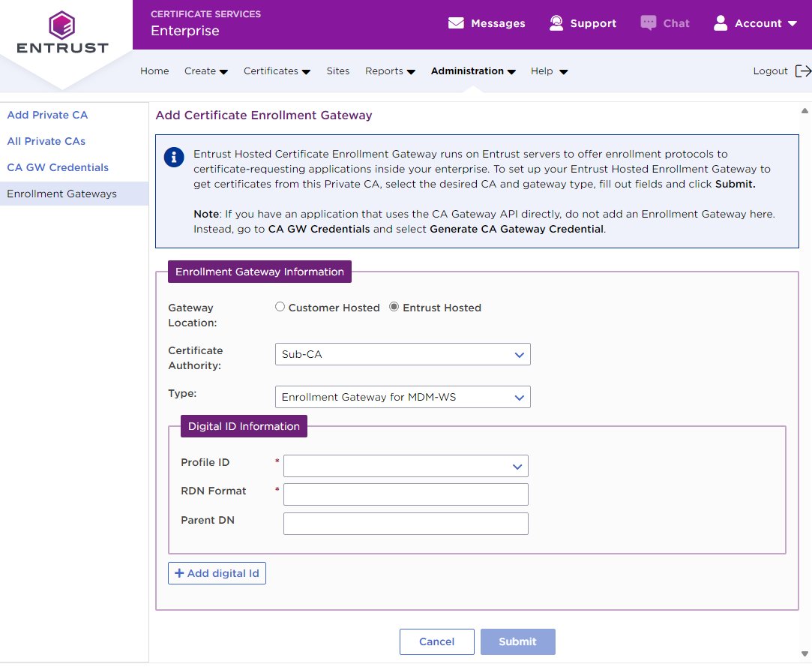
Task: Expand the gateway Type dropdown
Action: pos(403,397)
